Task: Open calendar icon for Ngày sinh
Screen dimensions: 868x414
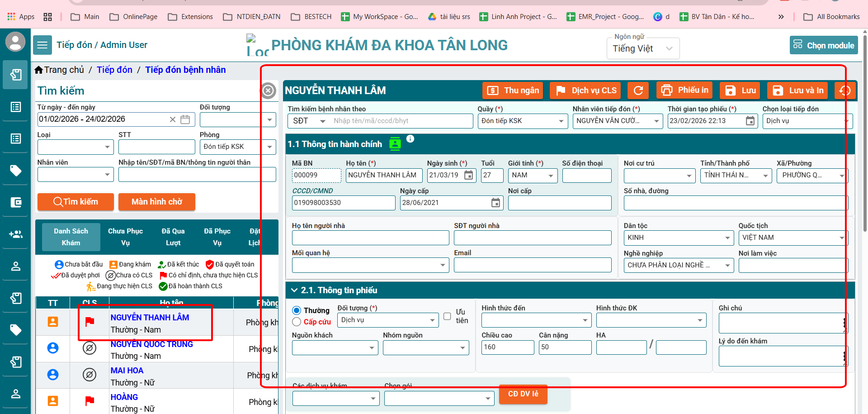Action: pos(469,175)
